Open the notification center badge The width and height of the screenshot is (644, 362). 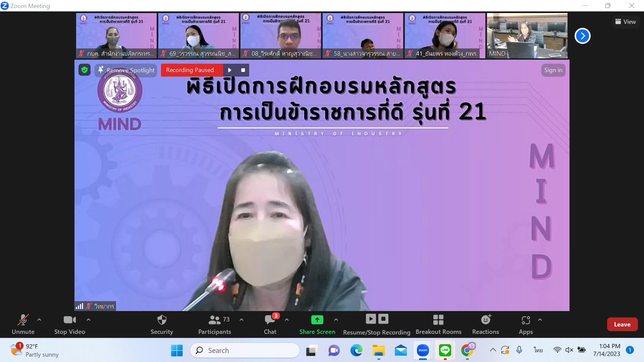click(x=630, y=350)
